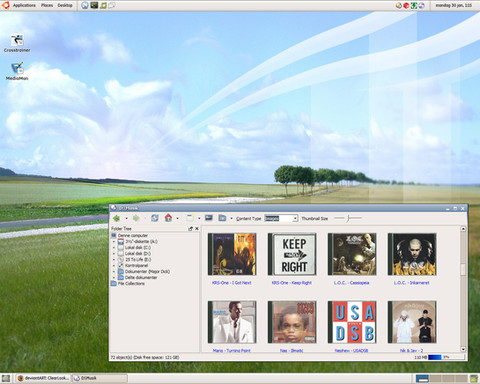Screen dimensions: 480x384
Task: Open the Places menu
Action: tap(47, 5)
